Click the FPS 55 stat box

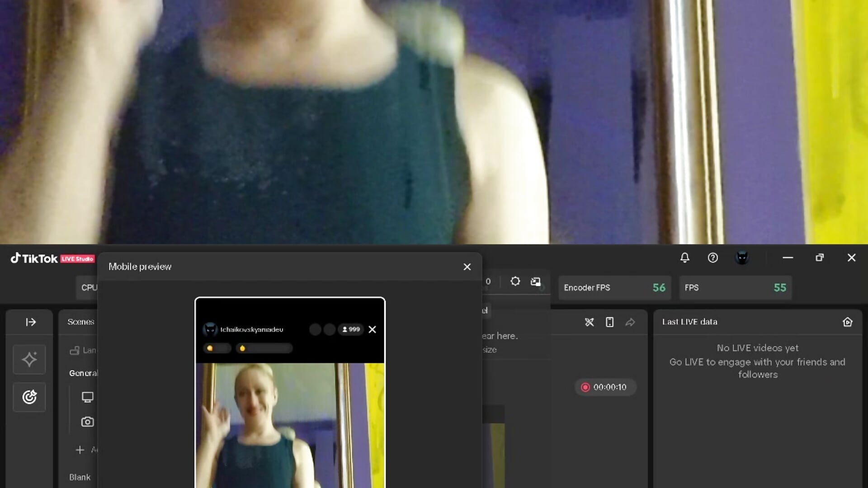(736, 288)
